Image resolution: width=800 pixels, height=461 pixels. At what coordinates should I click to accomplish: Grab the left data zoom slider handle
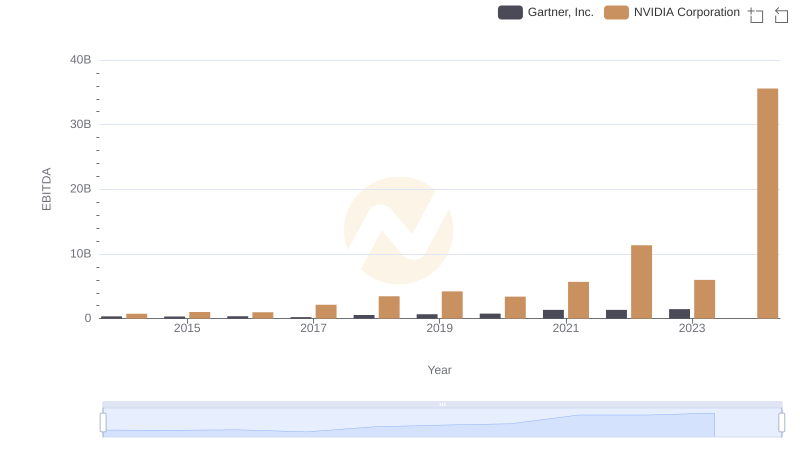(x=103, y=422)
